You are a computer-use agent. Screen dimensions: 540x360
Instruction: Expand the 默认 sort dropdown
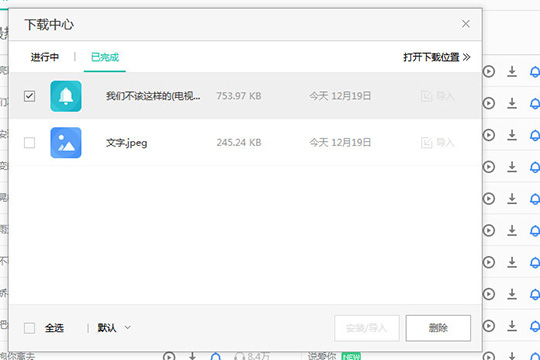(x=114, y=328)
